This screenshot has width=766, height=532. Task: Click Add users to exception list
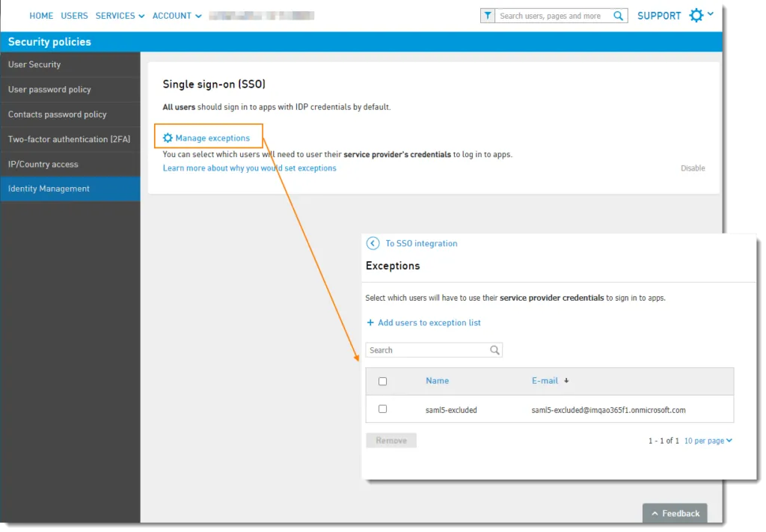429,322
